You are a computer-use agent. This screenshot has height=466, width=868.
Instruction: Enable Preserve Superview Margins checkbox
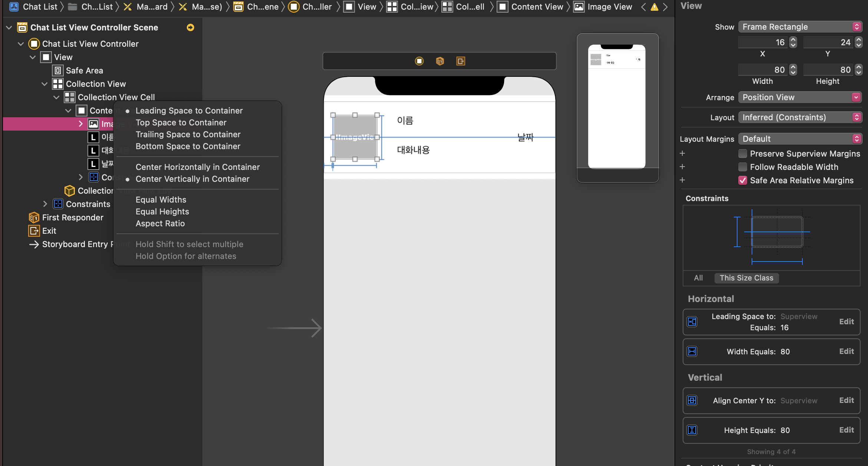pos(742,154)
